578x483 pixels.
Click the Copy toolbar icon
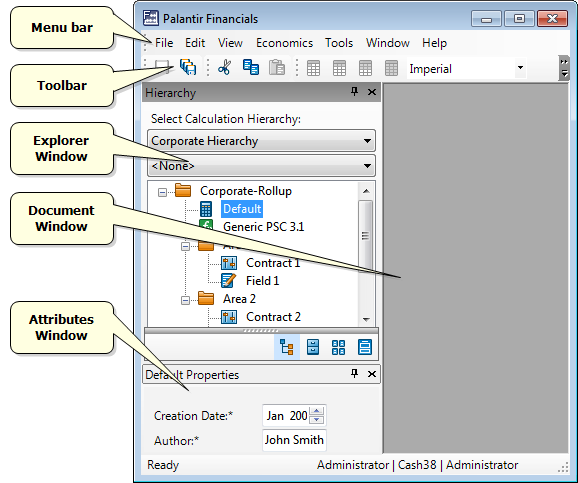coord(251,67)
